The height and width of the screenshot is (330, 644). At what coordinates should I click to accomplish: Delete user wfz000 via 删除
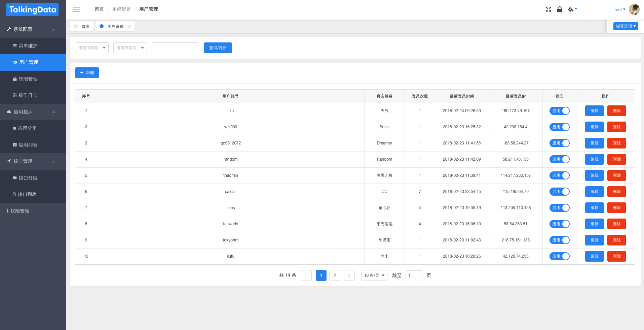click(x=617, y=127)
